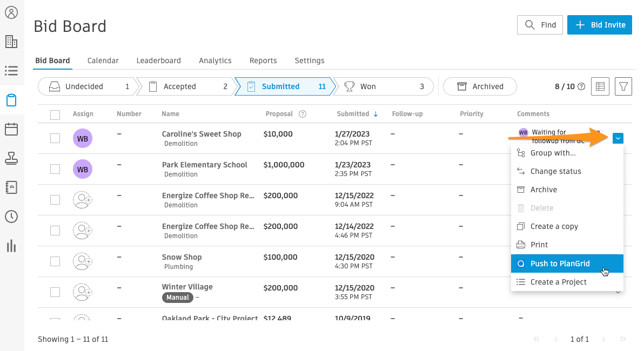Check the Caroline's Sweet Shop row checkbox
This screenshot has width=644, height=351.
coord(55,138)
